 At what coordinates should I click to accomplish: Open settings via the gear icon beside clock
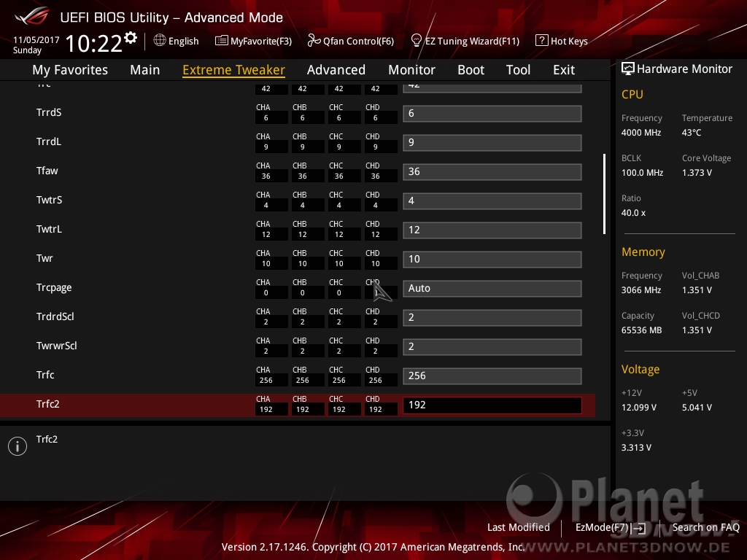(x=131, y=38)
